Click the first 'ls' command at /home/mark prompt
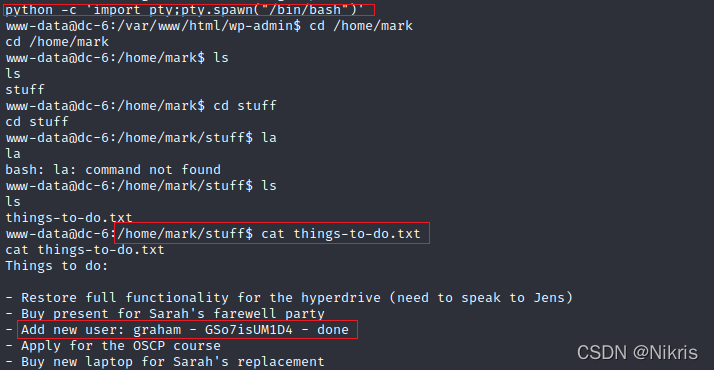The image size is (714, 370). (221, 58)
